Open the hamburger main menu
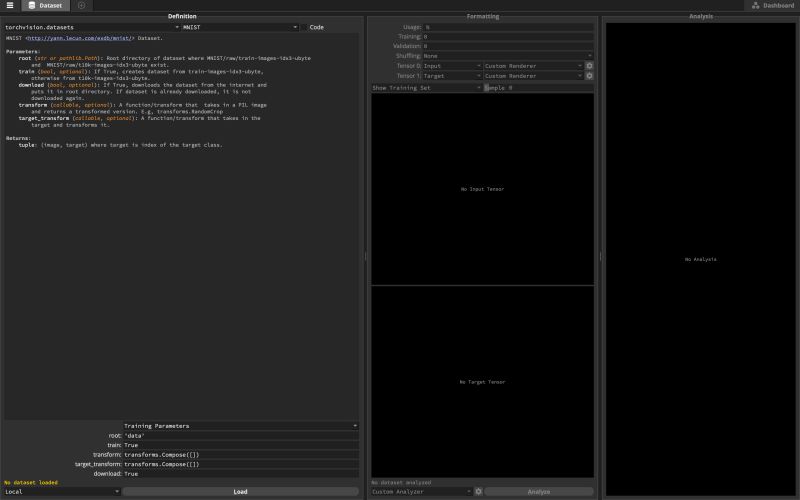This screenshot has height=500, width=800. tap(10, 6)
